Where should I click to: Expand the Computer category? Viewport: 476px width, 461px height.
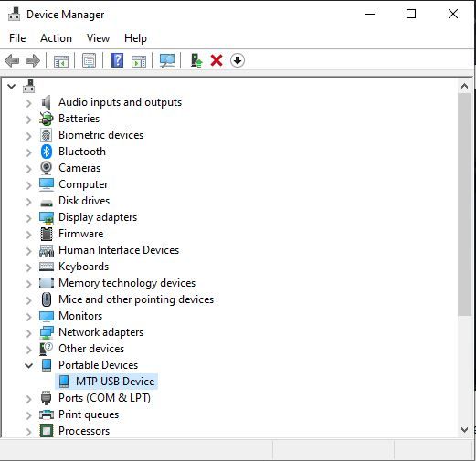click(x=28, y=185)
